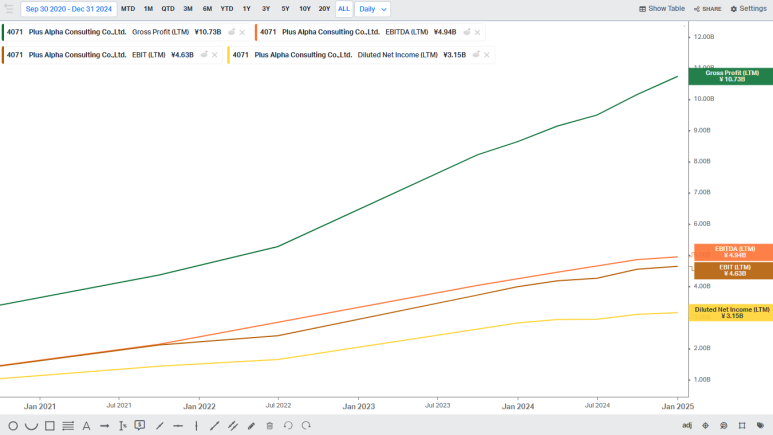Click the Show Table button
Screen dimensions: 773x435
click(662, 9)
